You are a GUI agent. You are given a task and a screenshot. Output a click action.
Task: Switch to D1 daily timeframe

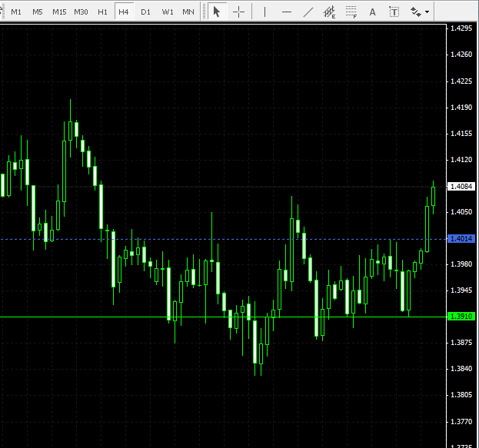coord(146,12)
